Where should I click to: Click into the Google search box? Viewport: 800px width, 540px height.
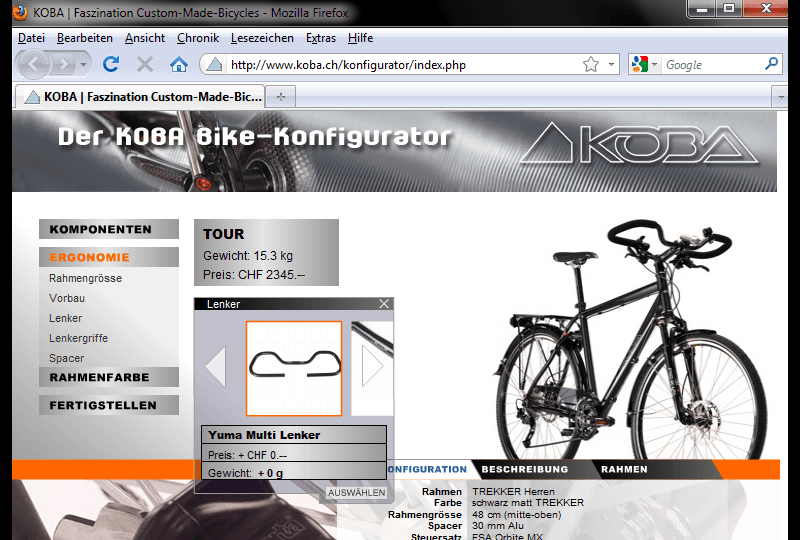tap(712, 65)
